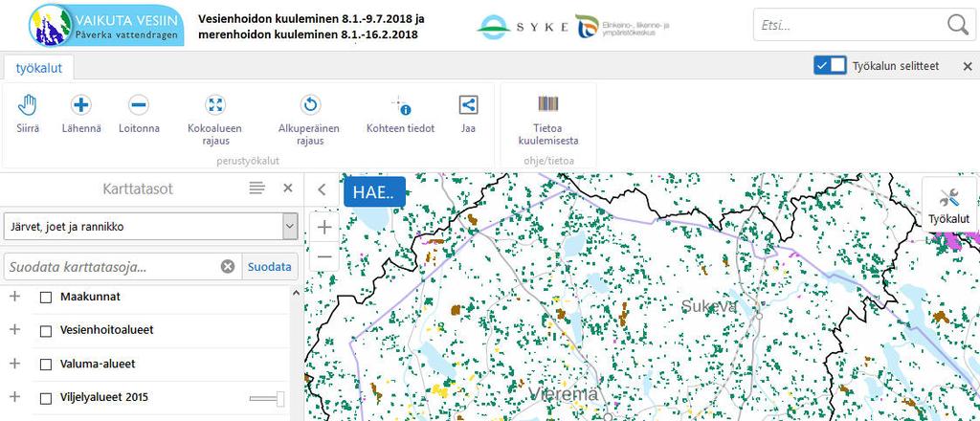980x421 pixels.
Task: Choose Kokoalueen rajaus full extent tool
Action: click(x=215, y=120)
